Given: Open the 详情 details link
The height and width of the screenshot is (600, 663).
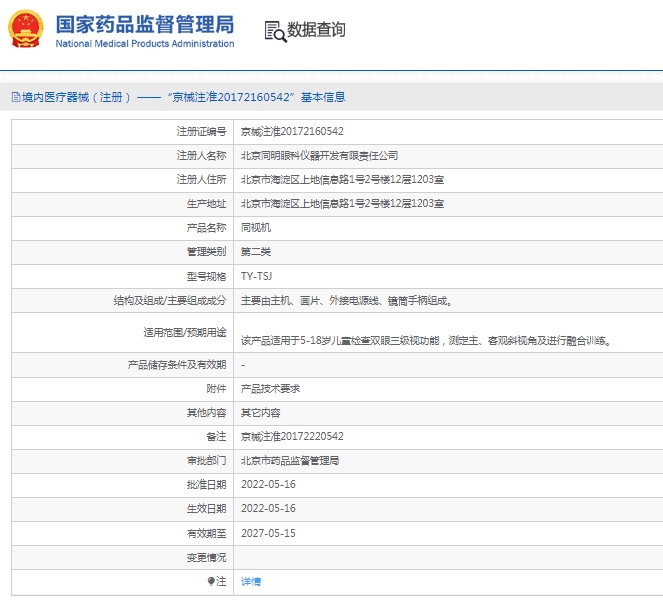Looking at the screenshot, I should coord(251,581).
